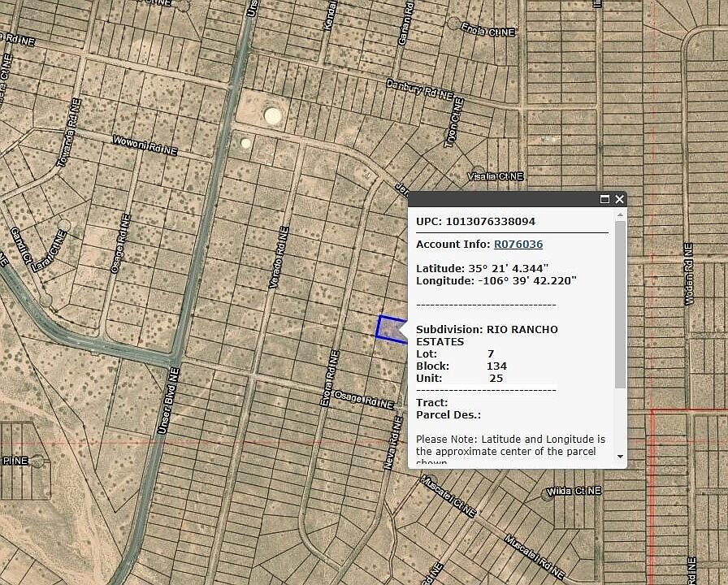The height and width of the screenshot is (585, 728).
Task: Click the Muscatel Ct NE label
Action: coord(448,496)
